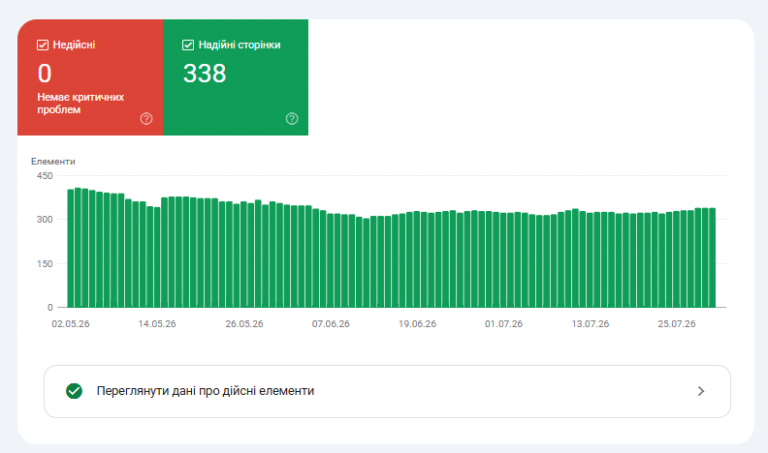
Task: Uncheck the Недійсні checkbox
Action: point(43,45)
